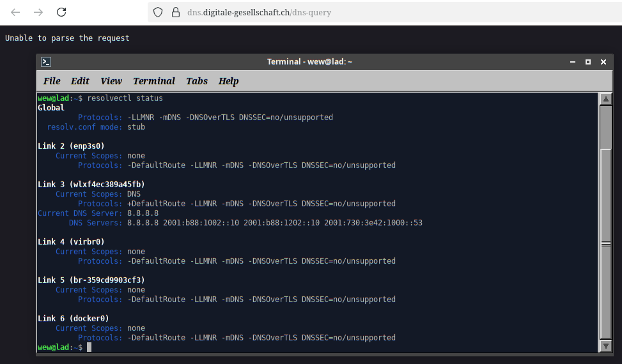
Task: Click the browser URL address field
Action: click(384, 12)
